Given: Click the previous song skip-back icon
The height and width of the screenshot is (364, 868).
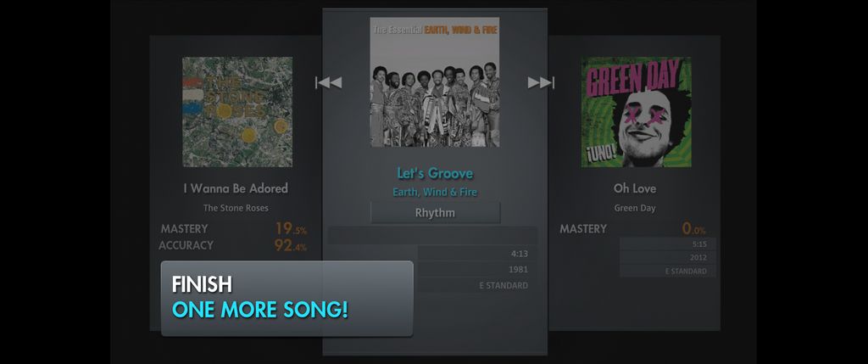Looking at the screenshot, I should [x=329, y=82].
